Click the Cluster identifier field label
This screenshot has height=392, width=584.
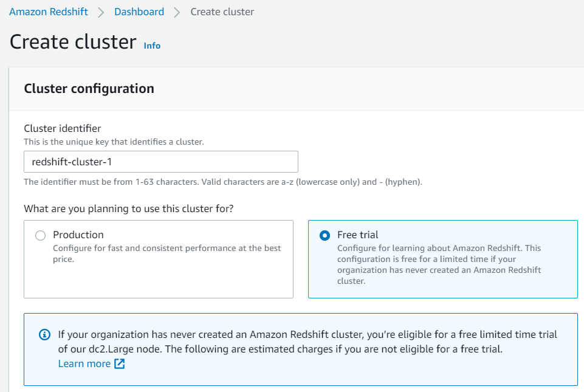point(63,128)
